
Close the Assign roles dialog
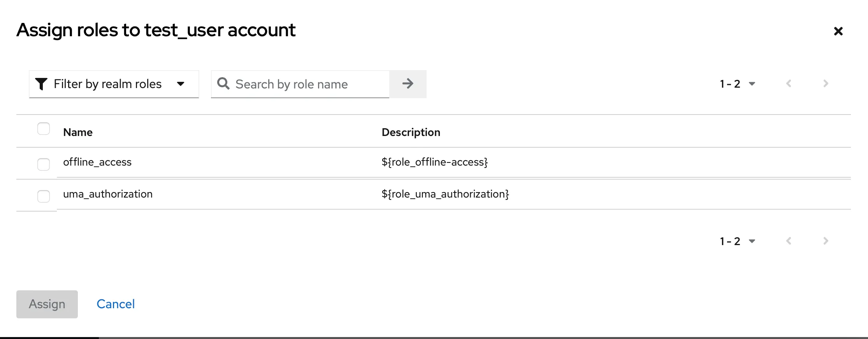pyautogui.click(x=838, y=31)
